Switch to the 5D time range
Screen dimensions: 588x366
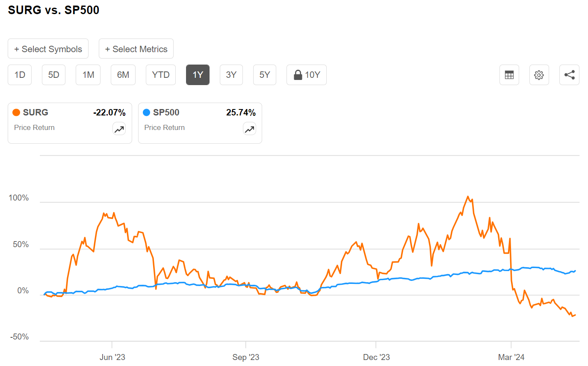pyautogui.click(x=53, y=75)
